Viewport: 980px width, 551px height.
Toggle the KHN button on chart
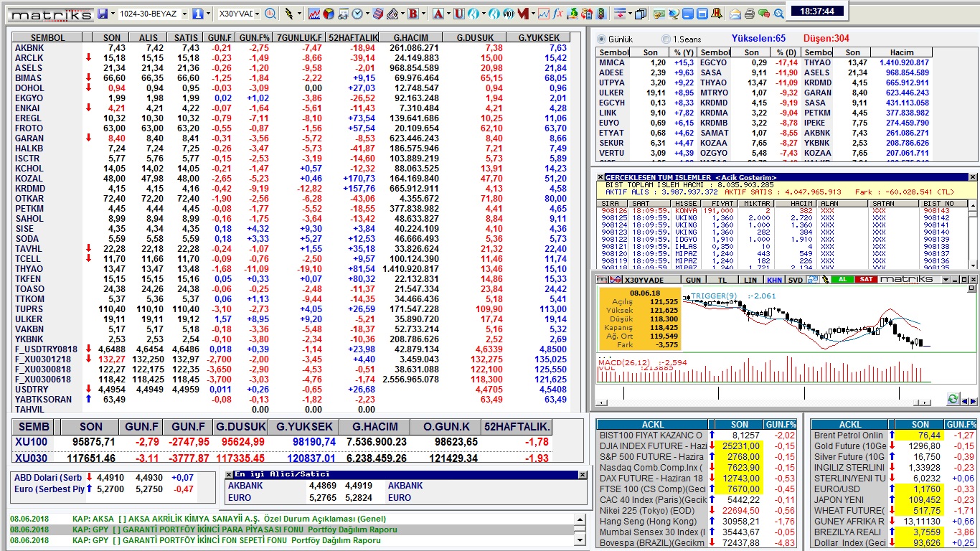(x=774, y=280)
